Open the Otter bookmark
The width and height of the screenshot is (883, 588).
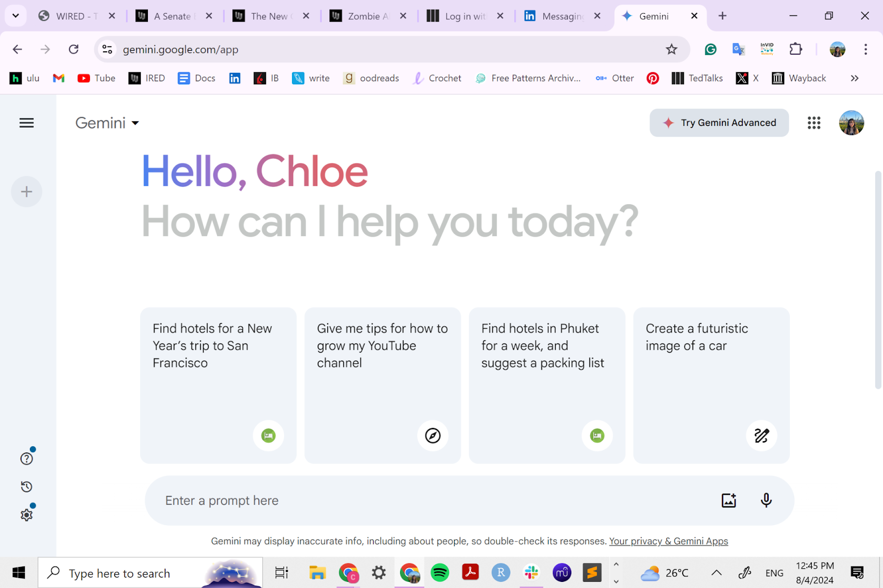pos(615,78)
